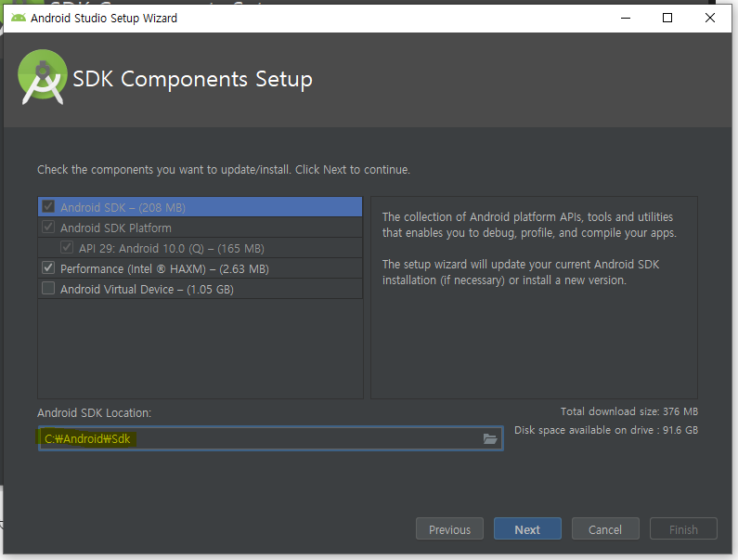The width and height of the screenshot is (738, 560).
Task: Click the 'Android SDK Location:' label
Action: [94, 413]
